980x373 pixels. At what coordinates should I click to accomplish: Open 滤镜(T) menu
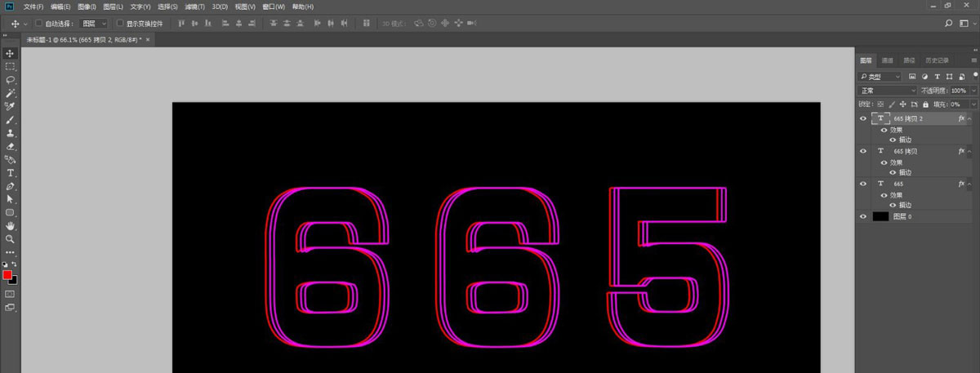point(194,7)
